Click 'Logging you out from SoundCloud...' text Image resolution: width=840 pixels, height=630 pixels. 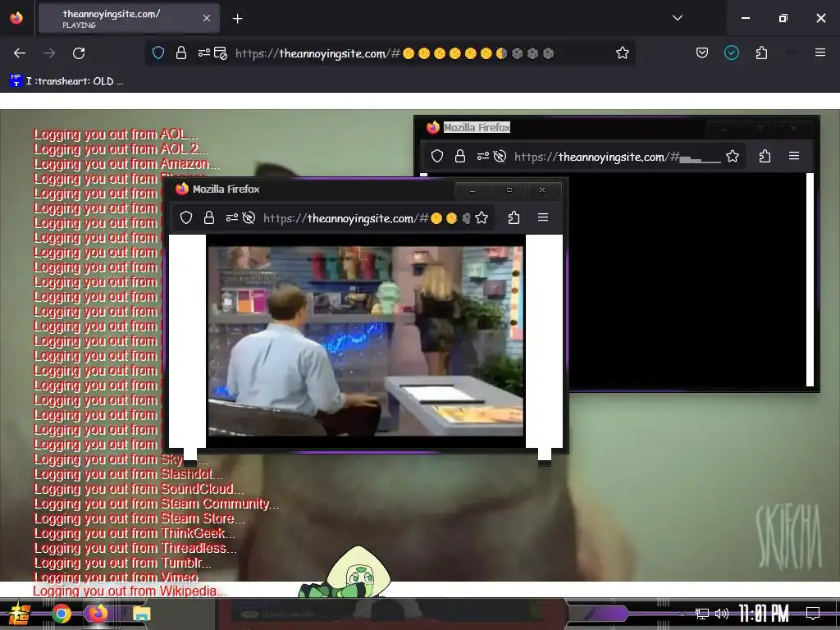pos(139,489)
